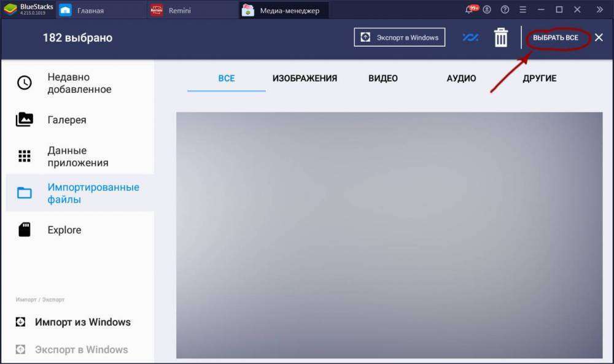
Task: Switch to the Remini app tab
Action: pyautogui.click(x=178, y=10)
